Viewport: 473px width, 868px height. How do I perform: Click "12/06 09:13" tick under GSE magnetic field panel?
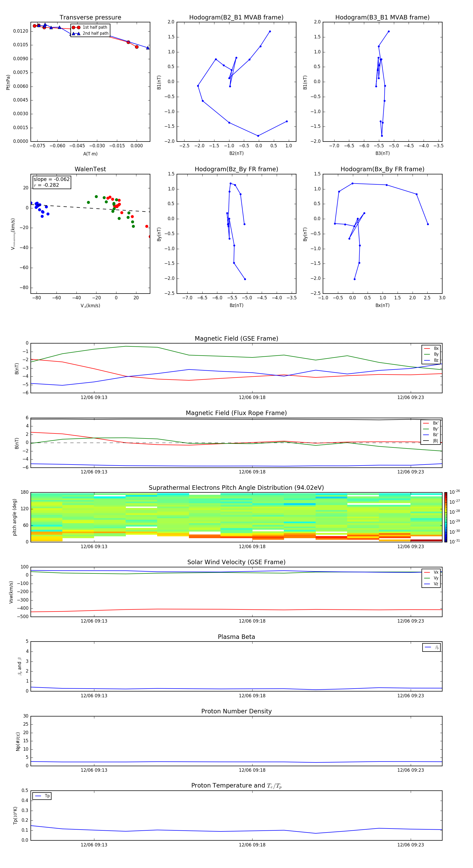coord(94,398)
